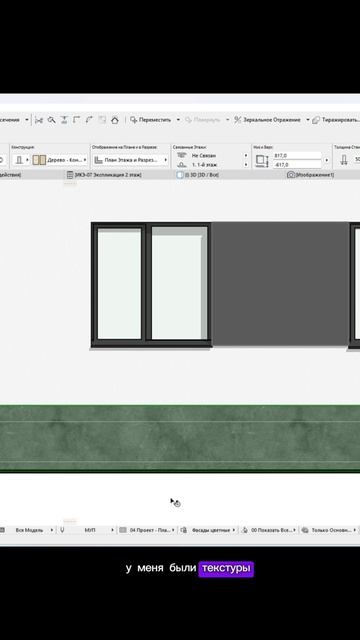Click the Повернуть (Rotate) button
This screenshot has width=360, height=640.
point(203,120)
